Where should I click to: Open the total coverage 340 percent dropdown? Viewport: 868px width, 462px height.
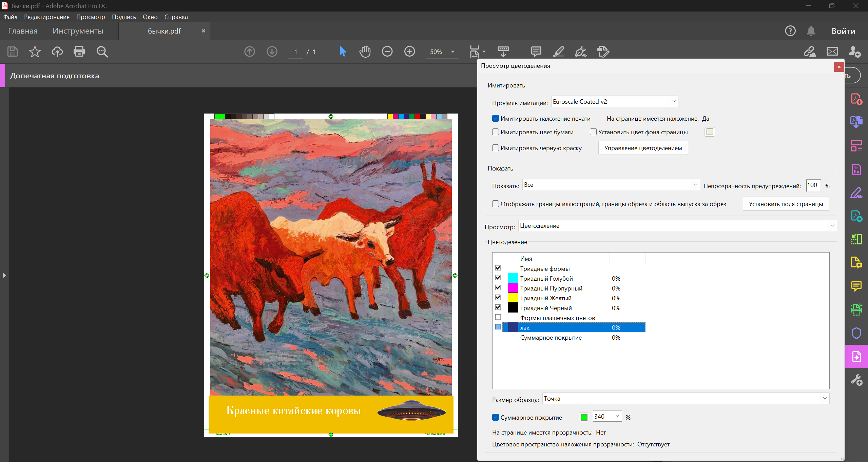coord(607,416)
